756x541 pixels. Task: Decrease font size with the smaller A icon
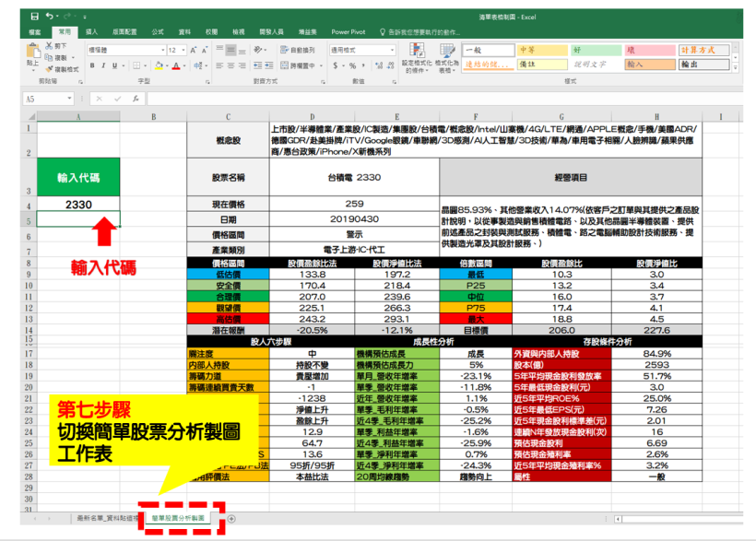tap(205, 50)
